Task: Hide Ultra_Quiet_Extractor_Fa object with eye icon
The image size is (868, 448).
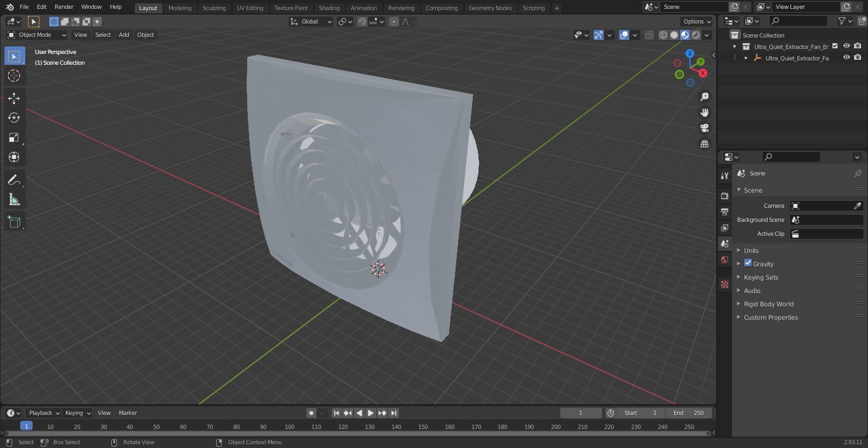Action: [846, 57]
